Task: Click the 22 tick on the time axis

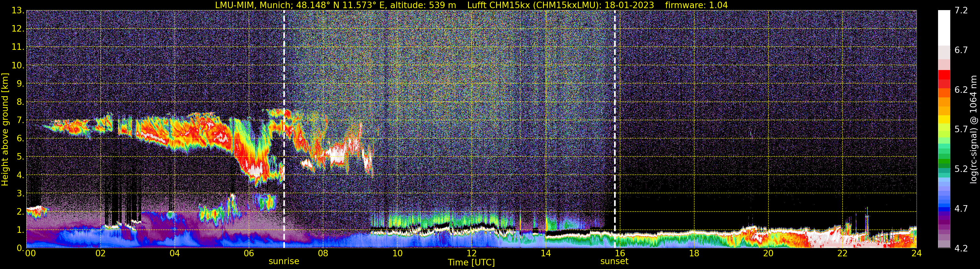Action: click(x=843, y=254)
